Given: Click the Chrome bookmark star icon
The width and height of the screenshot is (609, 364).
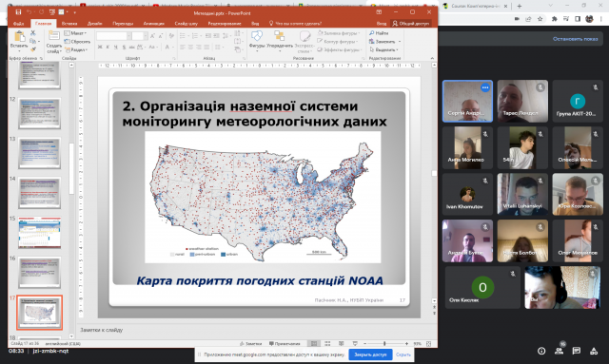Looking at the screenshot, I should tap(540, 19).
